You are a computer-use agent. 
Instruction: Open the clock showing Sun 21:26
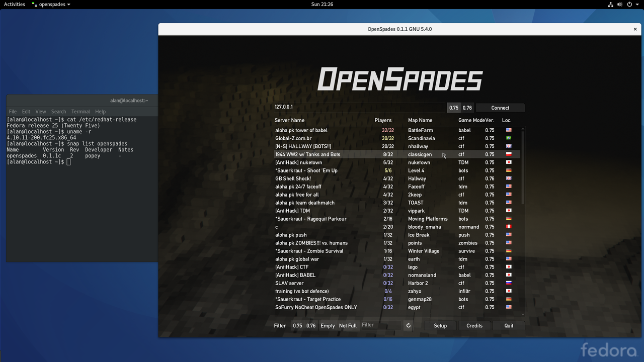click(322, 4)
